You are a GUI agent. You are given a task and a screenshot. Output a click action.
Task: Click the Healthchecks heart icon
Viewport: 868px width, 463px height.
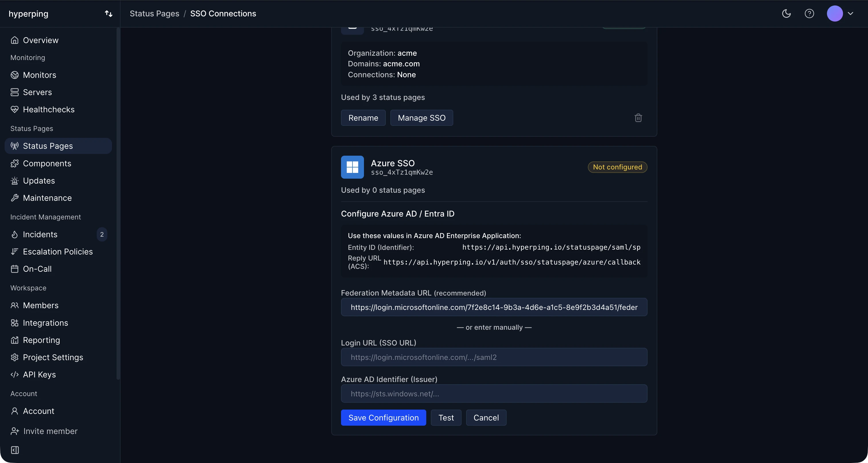[x=14, y=109]
